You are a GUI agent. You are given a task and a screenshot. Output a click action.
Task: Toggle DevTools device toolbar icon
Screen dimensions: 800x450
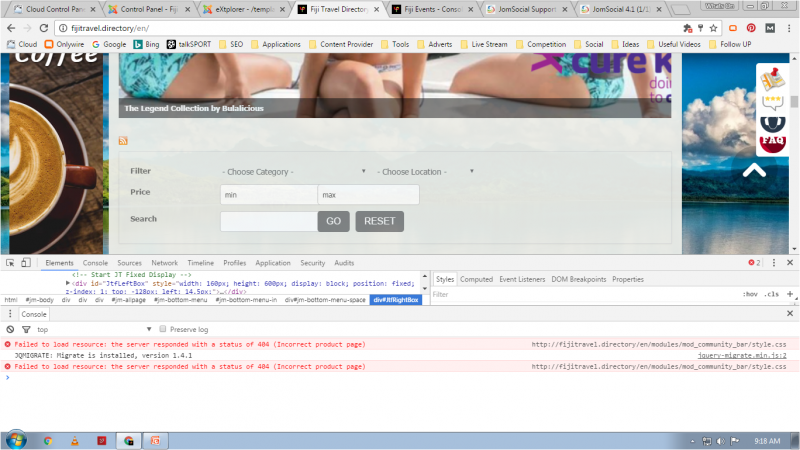point(26,263)
